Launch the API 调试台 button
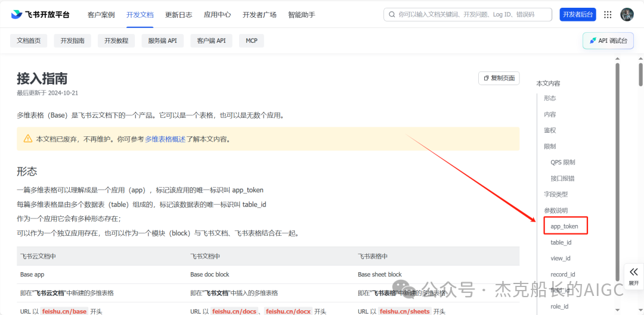The image size is (644, 315). coord(608,40)
